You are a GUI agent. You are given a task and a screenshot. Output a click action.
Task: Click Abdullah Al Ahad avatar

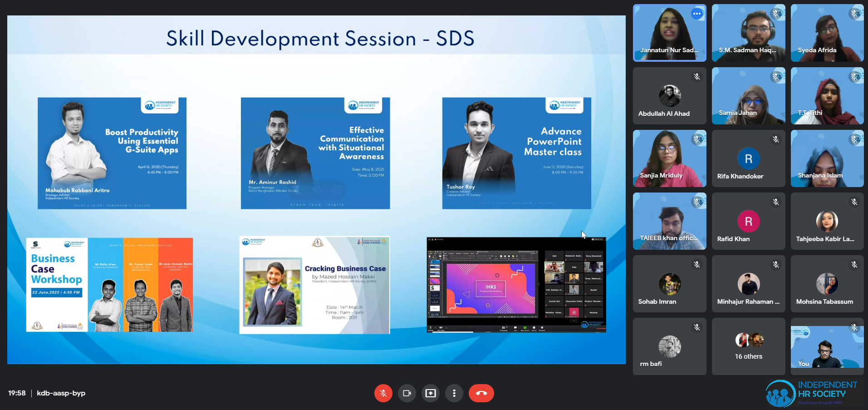(670, 96)
